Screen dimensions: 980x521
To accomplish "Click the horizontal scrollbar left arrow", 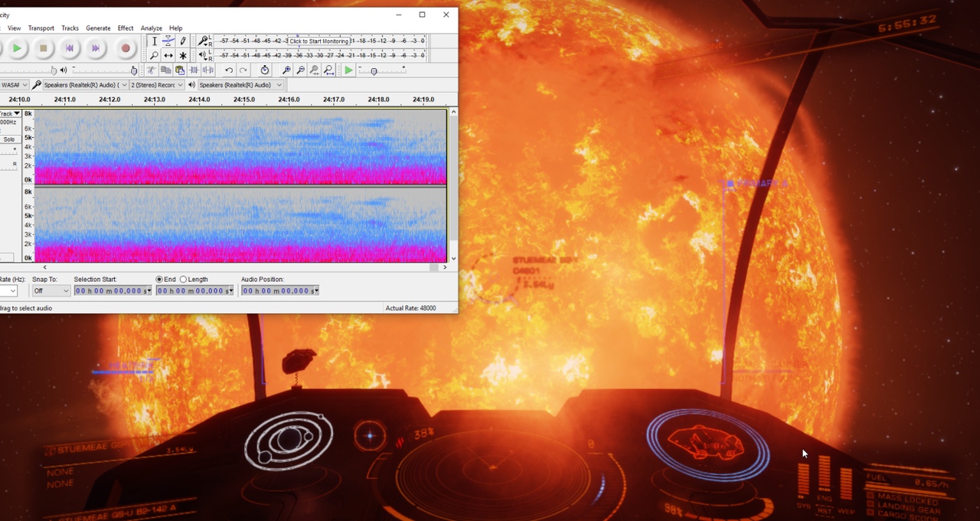I will pos(44,267).
